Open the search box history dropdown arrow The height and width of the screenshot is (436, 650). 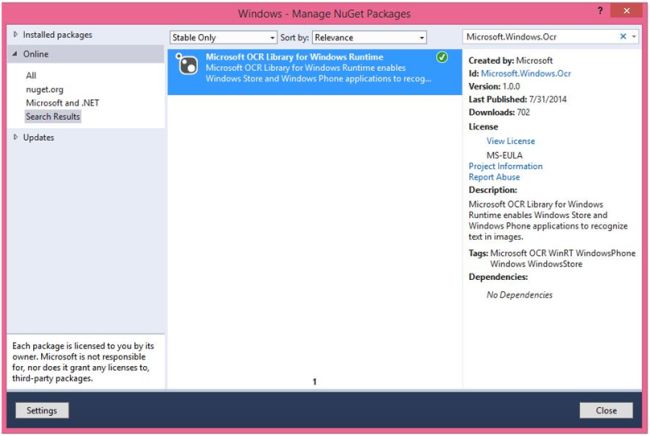point(634,37)
